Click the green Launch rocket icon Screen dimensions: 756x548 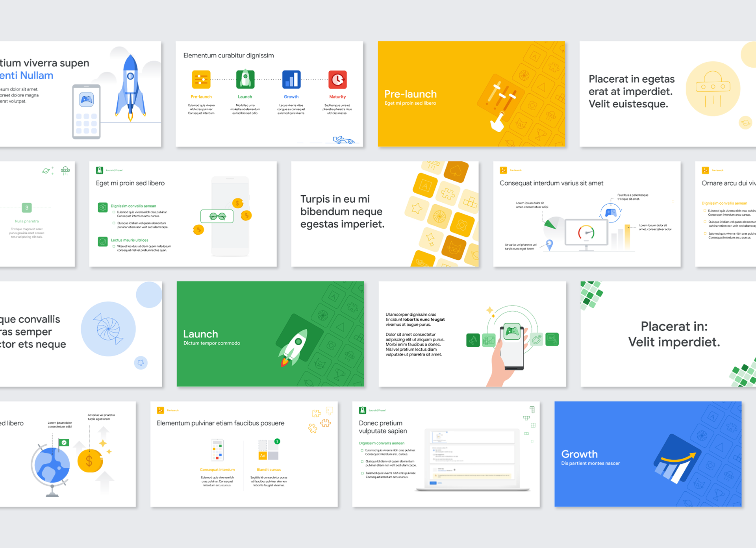coord(245,80)
